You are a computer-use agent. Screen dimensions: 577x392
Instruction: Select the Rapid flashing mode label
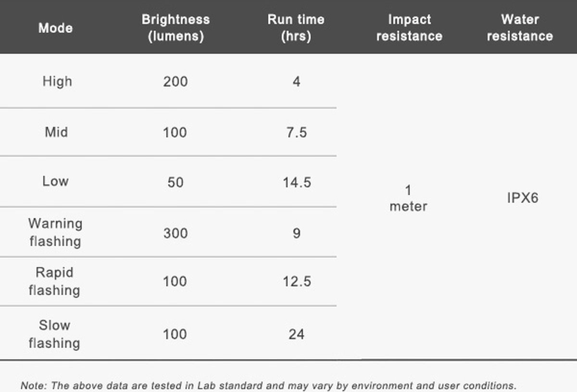click(x=54, y=281)
